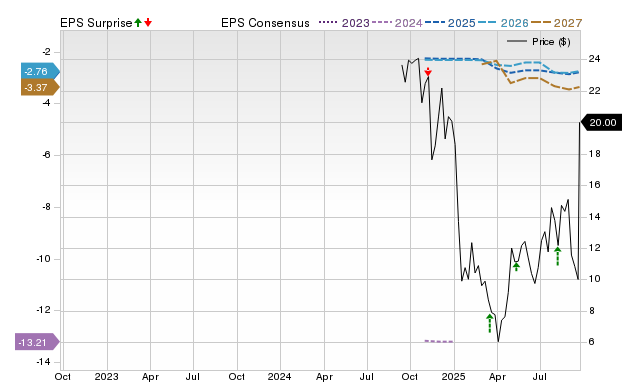
Task: Click the -2.76 blue consensus value tag
Action: (x=40, y=71)
